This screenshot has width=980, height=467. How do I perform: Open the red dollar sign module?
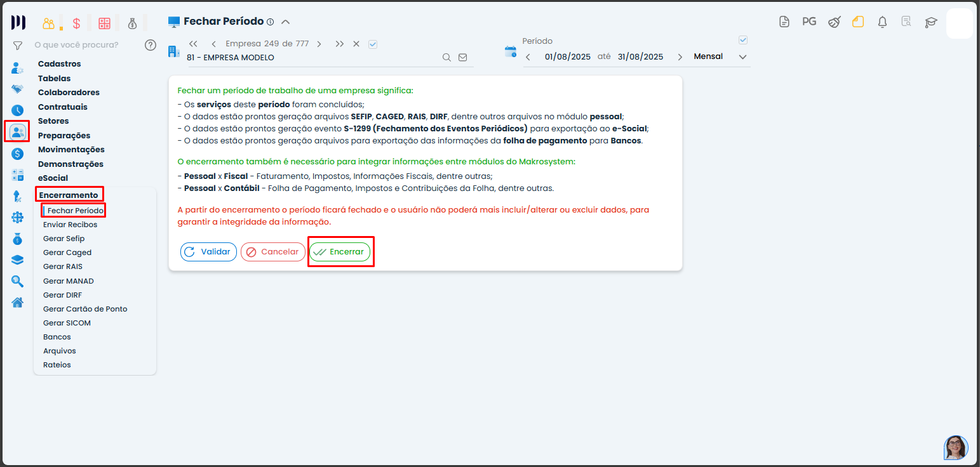point(76,23)
